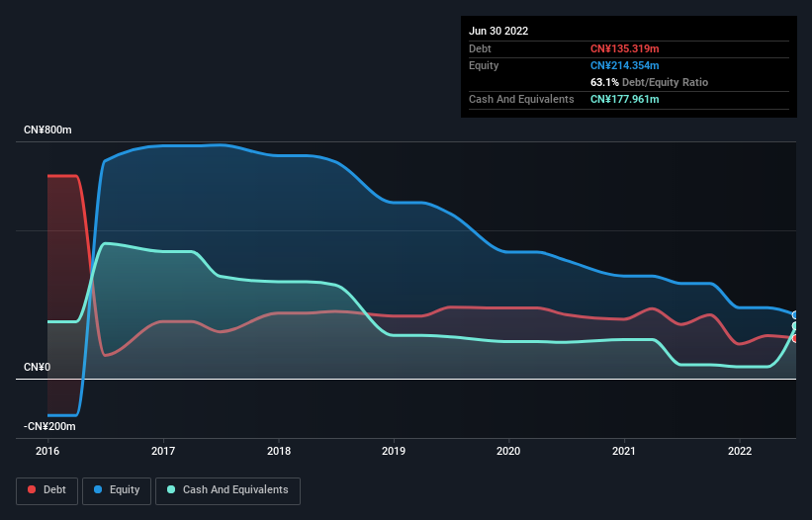812x520 pixels.
Task: Click the Debt value CN¥135.319m
Action: pos(624,48)
